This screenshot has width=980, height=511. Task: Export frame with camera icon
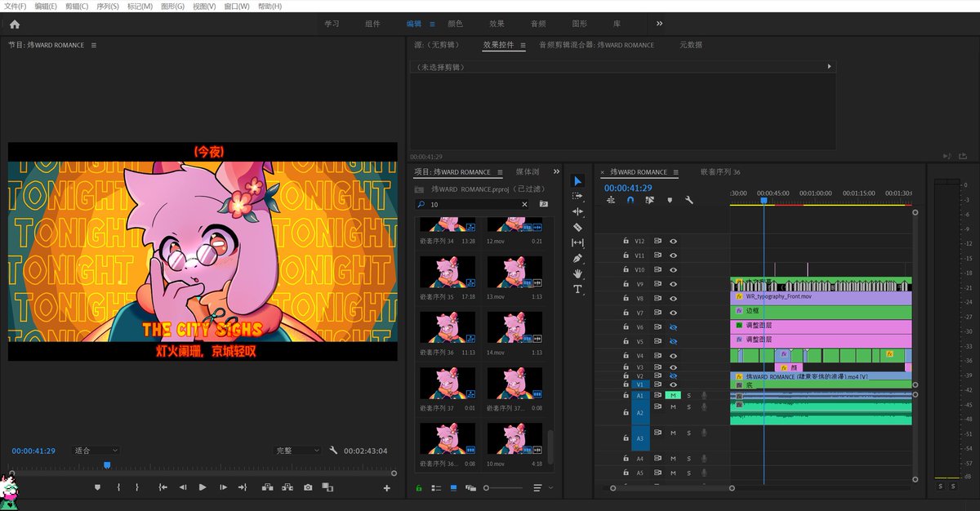point(308,487)
